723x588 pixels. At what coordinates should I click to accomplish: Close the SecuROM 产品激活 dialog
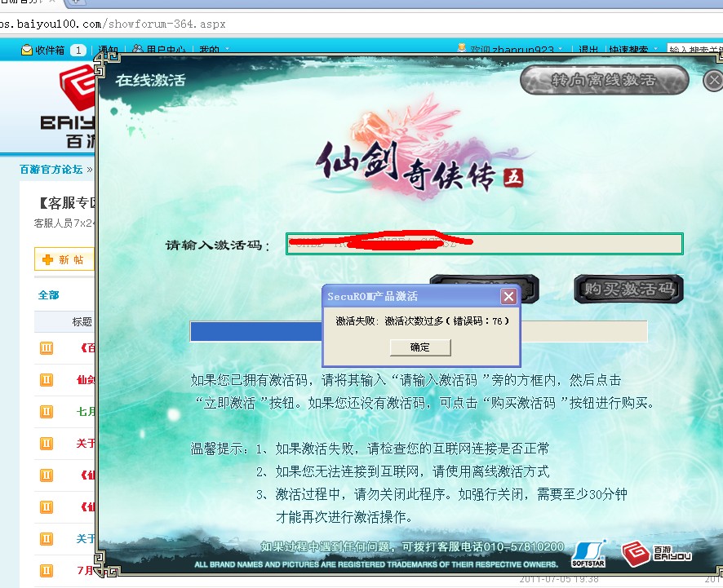508,296
